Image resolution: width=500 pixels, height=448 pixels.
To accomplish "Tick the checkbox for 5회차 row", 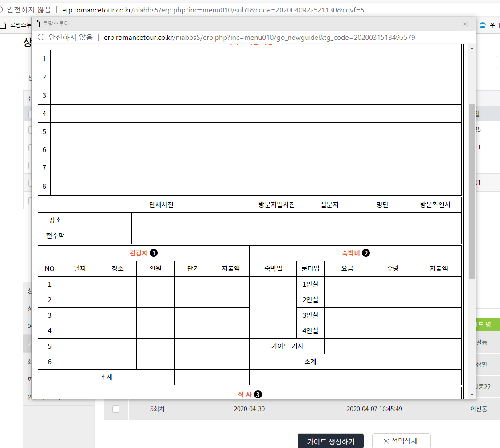I will [x=116, y=409].
